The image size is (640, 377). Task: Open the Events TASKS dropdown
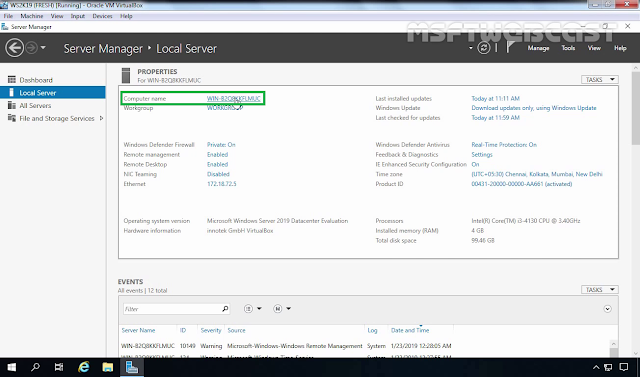click(600, 290)
